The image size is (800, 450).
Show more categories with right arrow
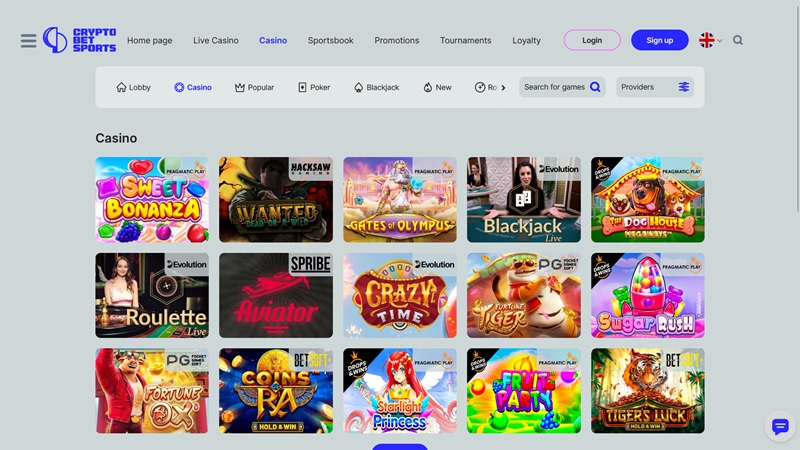(503, 88)
